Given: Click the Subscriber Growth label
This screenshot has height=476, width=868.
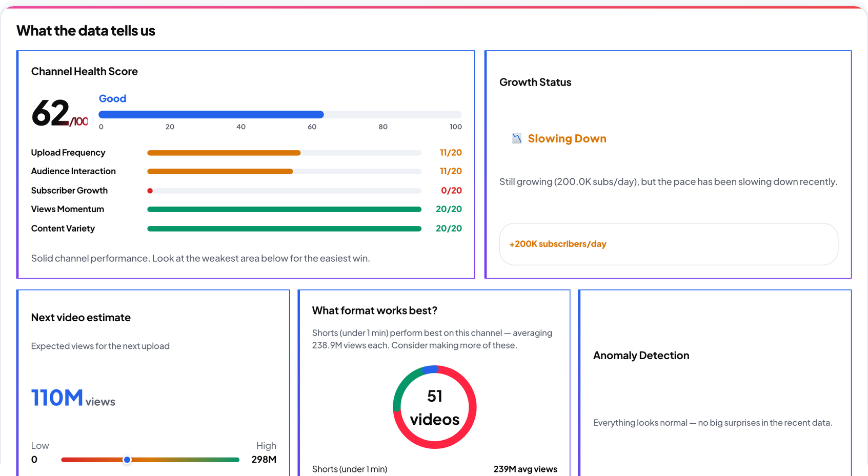Looking at the screenshot, I should (69, 191).
